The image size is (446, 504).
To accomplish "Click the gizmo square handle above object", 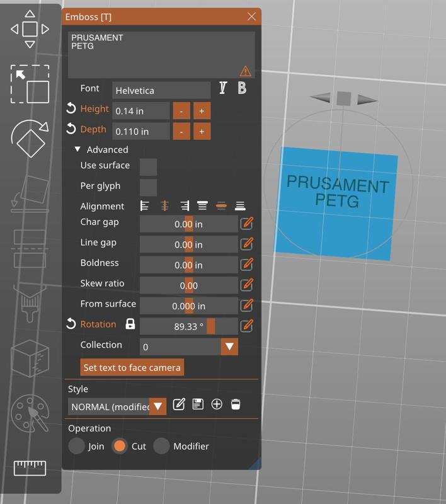I will click(x=343, y=98).
